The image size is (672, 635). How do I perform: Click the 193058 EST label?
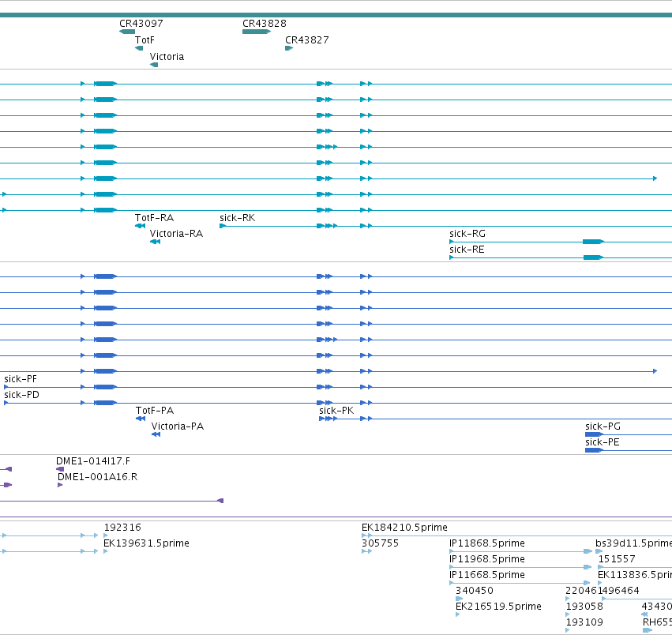pyautogui.click(x=584, y=607)
